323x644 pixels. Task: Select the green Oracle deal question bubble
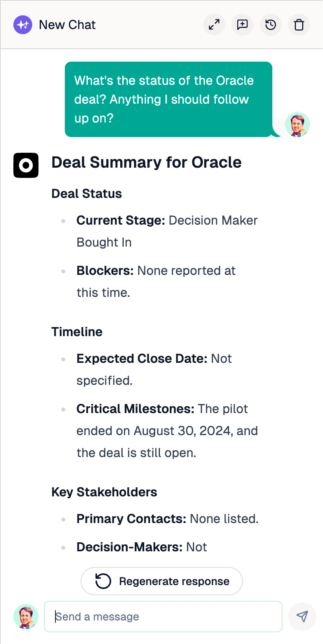168,99
